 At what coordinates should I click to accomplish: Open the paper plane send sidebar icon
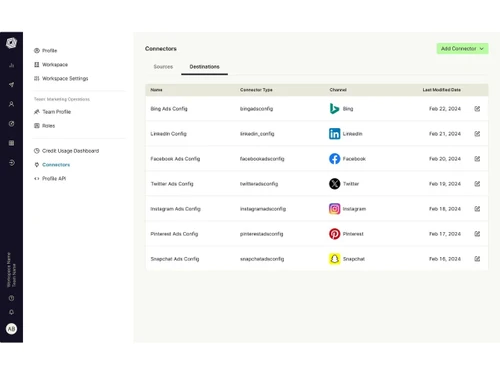[x=11, y=85]
